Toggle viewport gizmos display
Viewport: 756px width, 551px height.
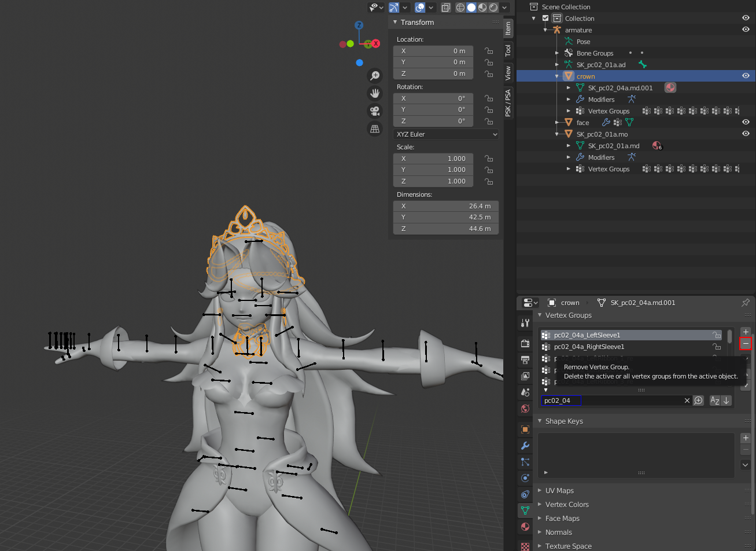tap(394, 8)
